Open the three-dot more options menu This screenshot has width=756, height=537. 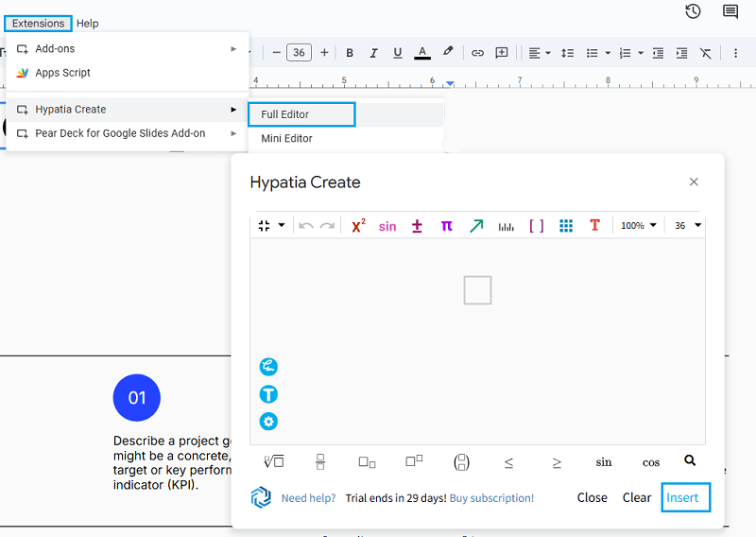(x=735, y=53)
